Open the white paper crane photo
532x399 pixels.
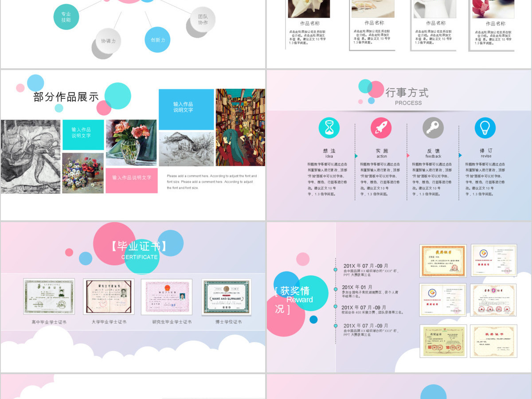[x=309, y=9]
